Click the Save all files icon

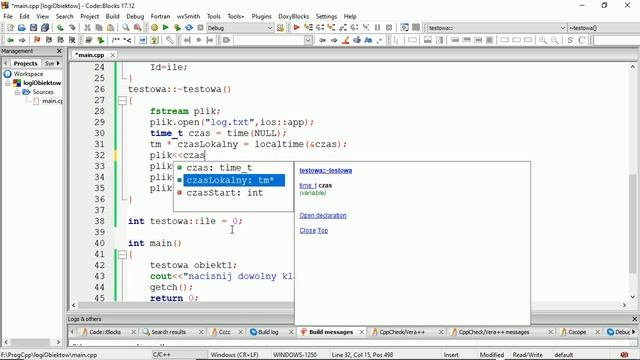45,28
